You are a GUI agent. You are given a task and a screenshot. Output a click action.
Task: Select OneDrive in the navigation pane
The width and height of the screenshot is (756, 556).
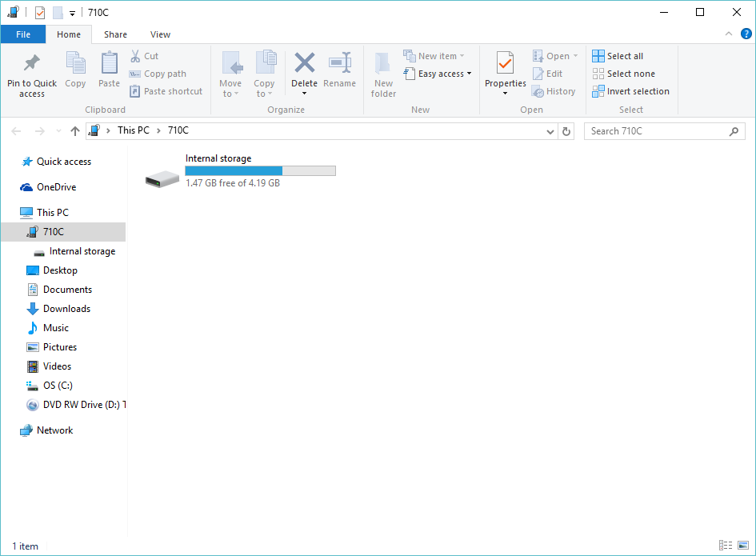point(48,187)
